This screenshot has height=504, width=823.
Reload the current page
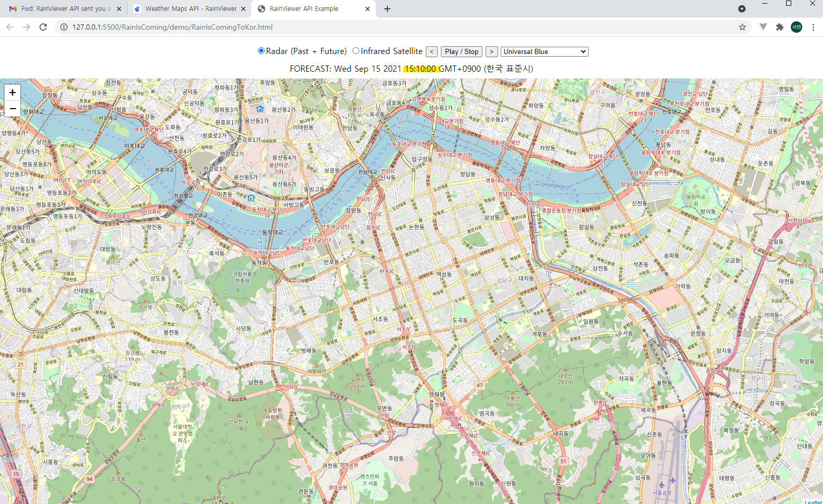point(43,27)
